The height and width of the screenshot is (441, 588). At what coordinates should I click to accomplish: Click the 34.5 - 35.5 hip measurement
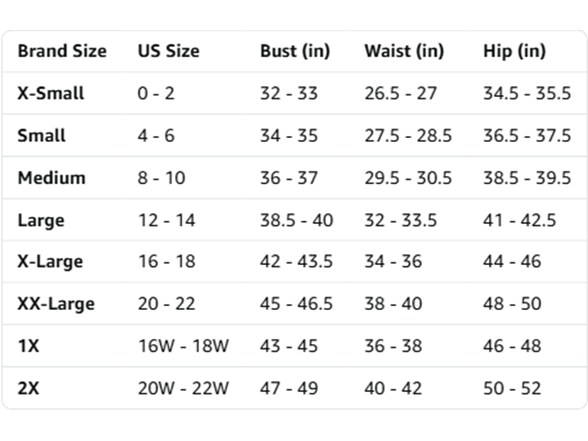527,93
